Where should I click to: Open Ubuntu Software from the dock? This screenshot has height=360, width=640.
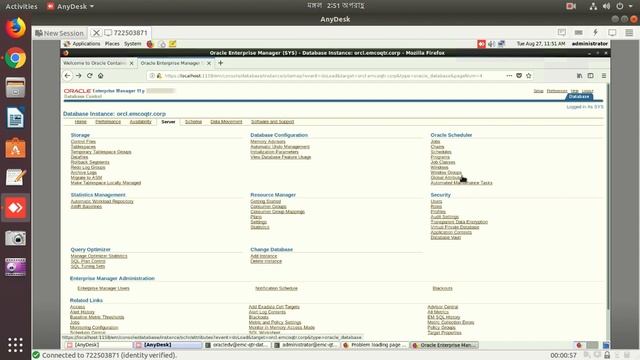[x=16, y=148]
